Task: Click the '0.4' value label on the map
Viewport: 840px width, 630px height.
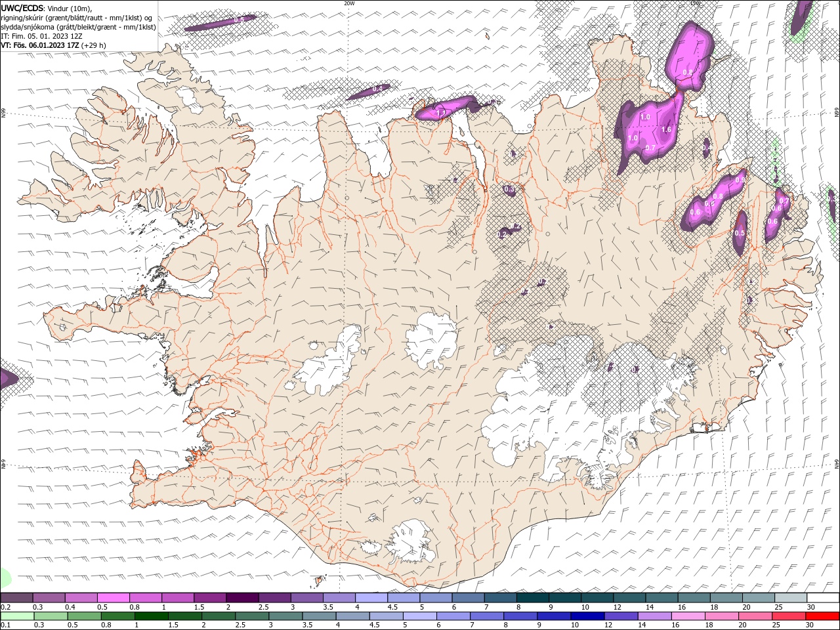Action: [377, 89]
